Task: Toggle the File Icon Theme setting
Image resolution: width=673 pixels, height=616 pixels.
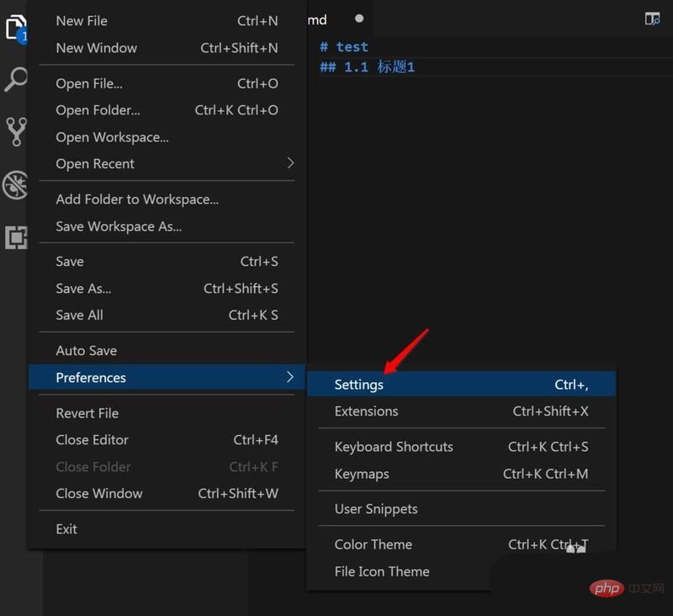Action: [x=382, y=571]
